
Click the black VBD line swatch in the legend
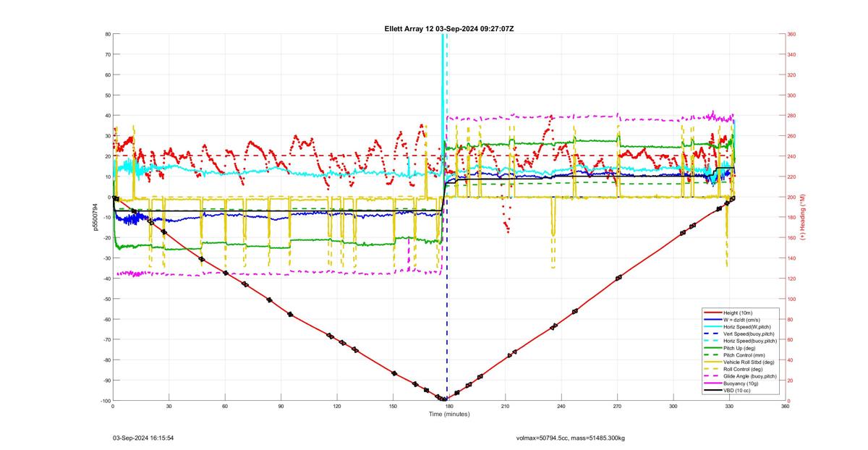click(712, 391)
